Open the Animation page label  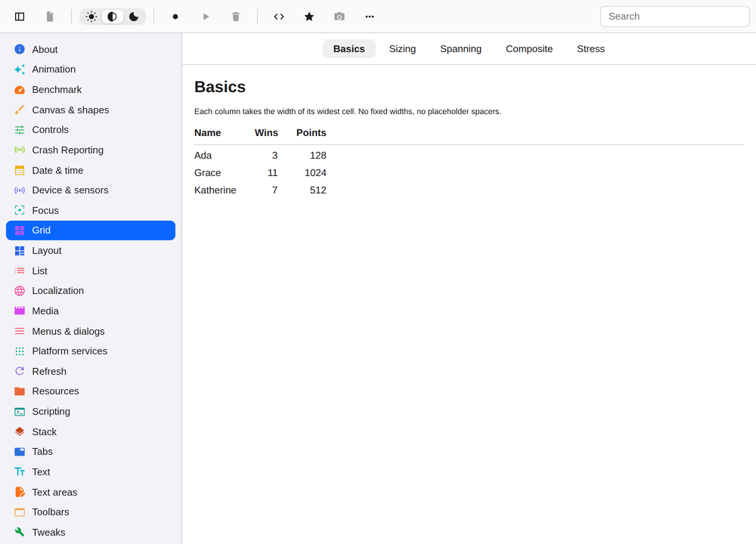pos(54,70)
